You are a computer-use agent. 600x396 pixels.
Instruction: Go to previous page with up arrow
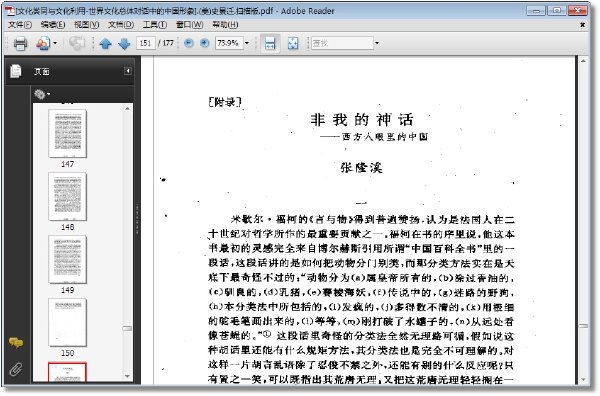point(105,44)
